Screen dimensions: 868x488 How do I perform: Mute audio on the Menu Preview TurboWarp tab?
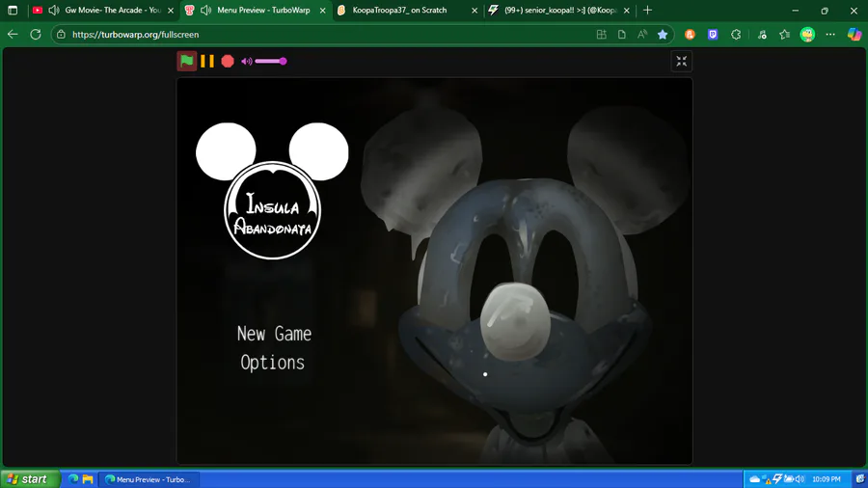click(x=206, y=10)
